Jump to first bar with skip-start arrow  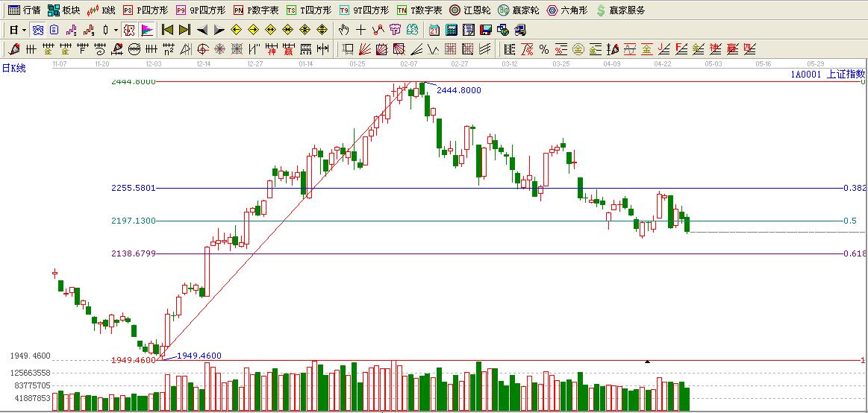(167, 30)
